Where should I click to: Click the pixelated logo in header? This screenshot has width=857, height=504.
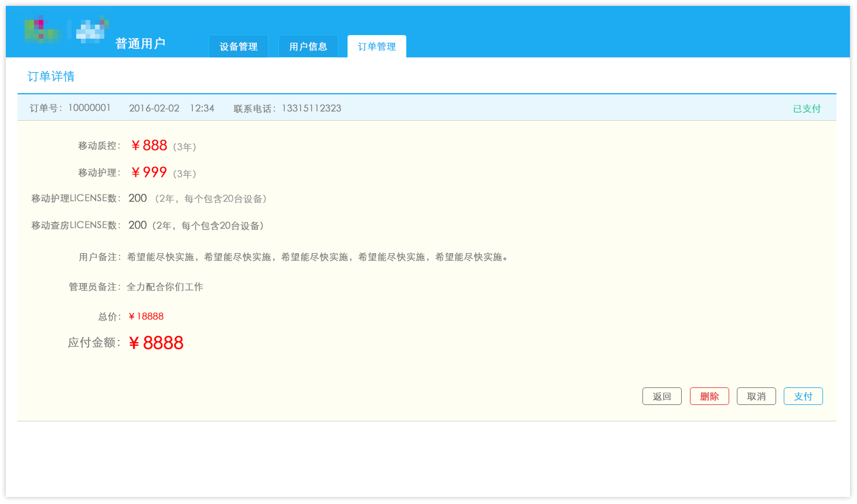point(66,30)
